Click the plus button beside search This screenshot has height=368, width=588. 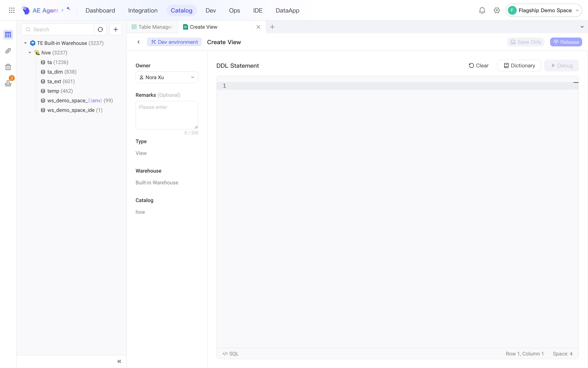coord(116,29)
